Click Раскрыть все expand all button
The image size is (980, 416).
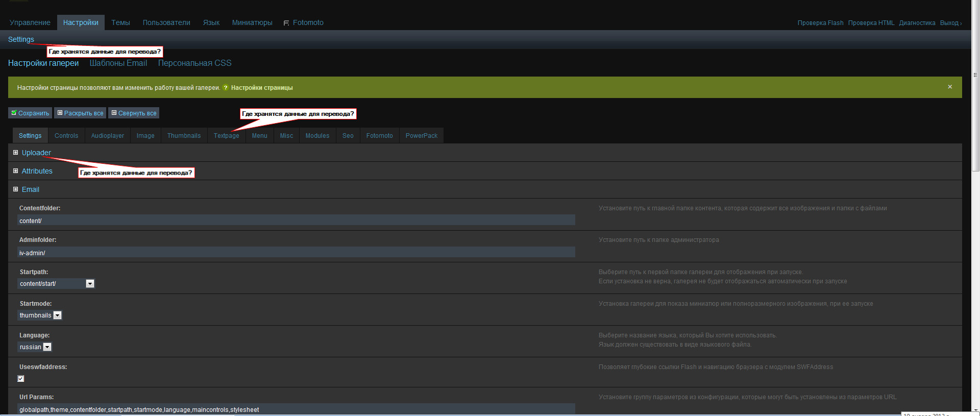point(80,113)
